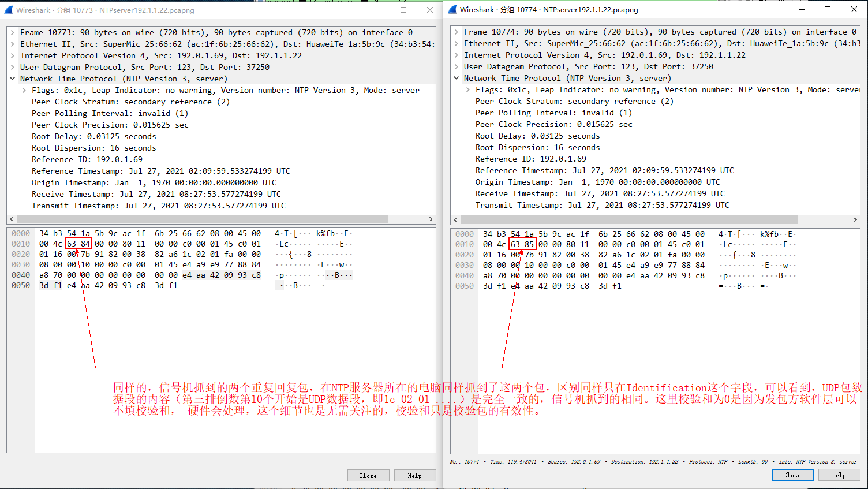The width and height of the screenshot is (868, 489).
Task: Collapse Network Time Protocol in left window
Action: pos(13,79)
